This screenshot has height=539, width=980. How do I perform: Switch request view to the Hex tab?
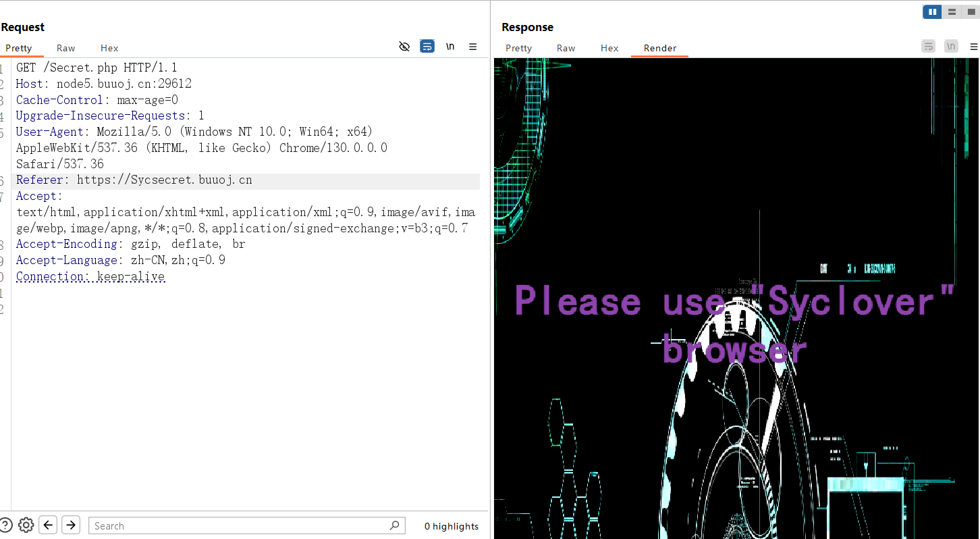pyautogui.click(x=109, y=48)
